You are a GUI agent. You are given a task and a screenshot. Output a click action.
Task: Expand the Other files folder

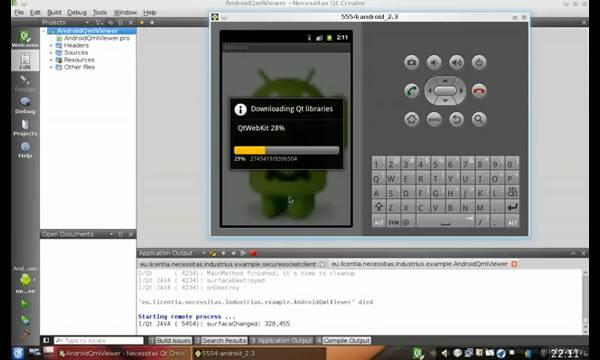(x=51, y=67)
